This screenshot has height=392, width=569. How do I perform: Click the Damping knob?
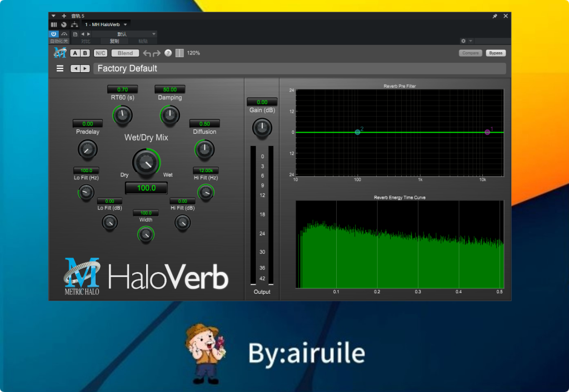click(170, 115)
